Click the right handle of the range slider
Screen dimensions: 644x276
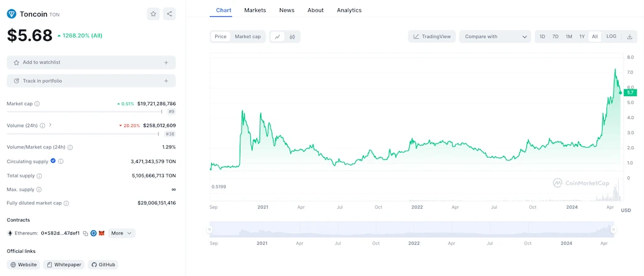[x=613, y=230]
